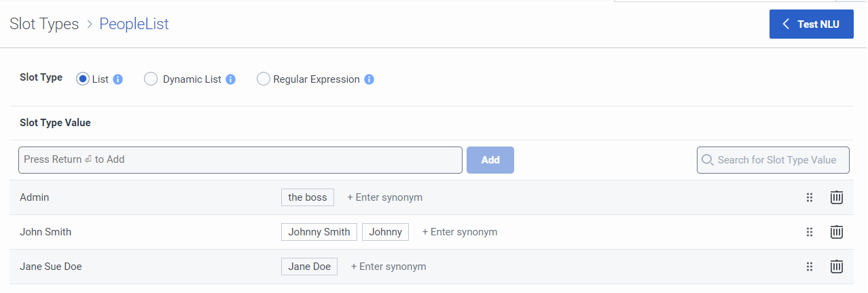Click drag handle on John Smith row
Screen dimensions: 868x293
pos(809,232)
